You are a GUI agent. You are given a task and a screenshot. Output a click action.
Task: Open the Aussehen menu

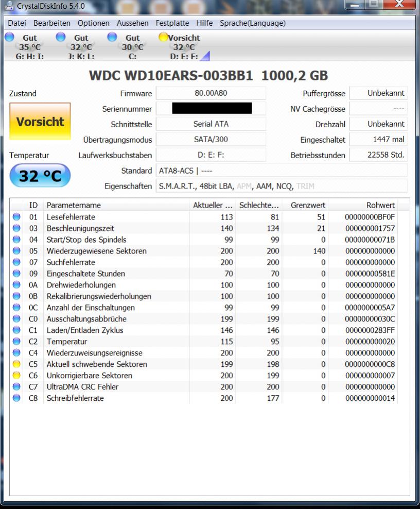133,23
